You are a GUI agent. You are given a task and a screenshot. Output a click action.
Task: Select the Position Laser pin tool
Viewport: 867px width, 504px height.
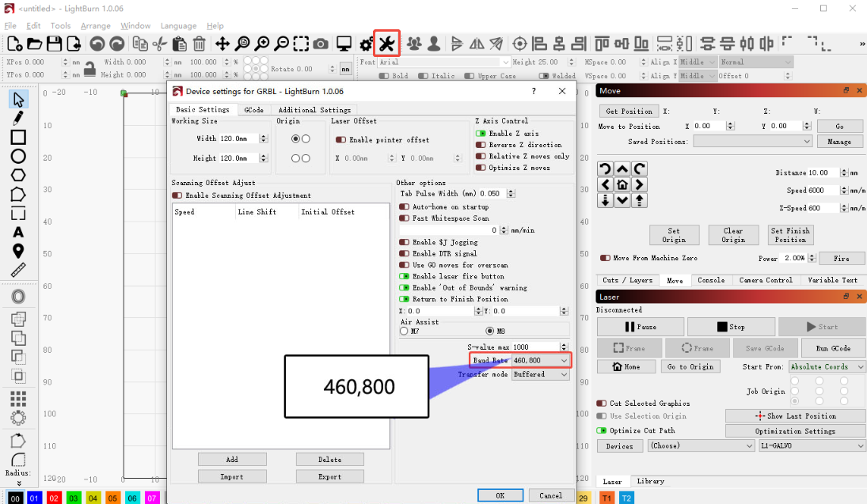[x=18, y=251]
